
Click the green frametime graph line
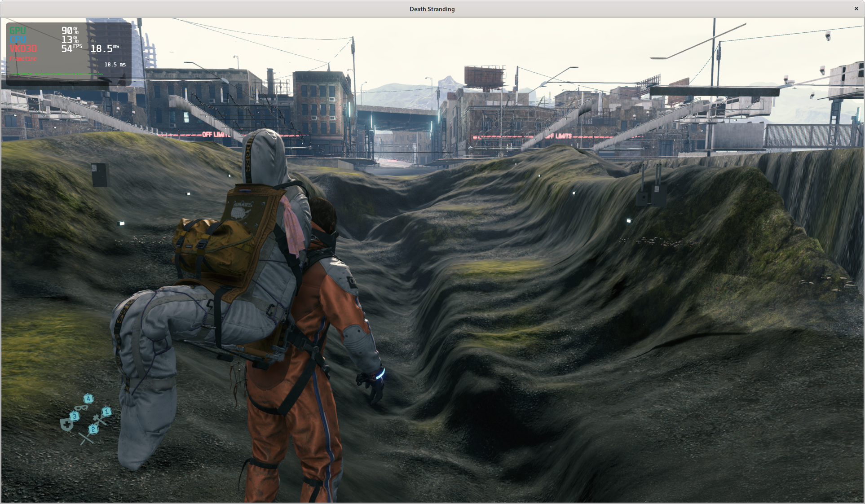coord(57,74)
